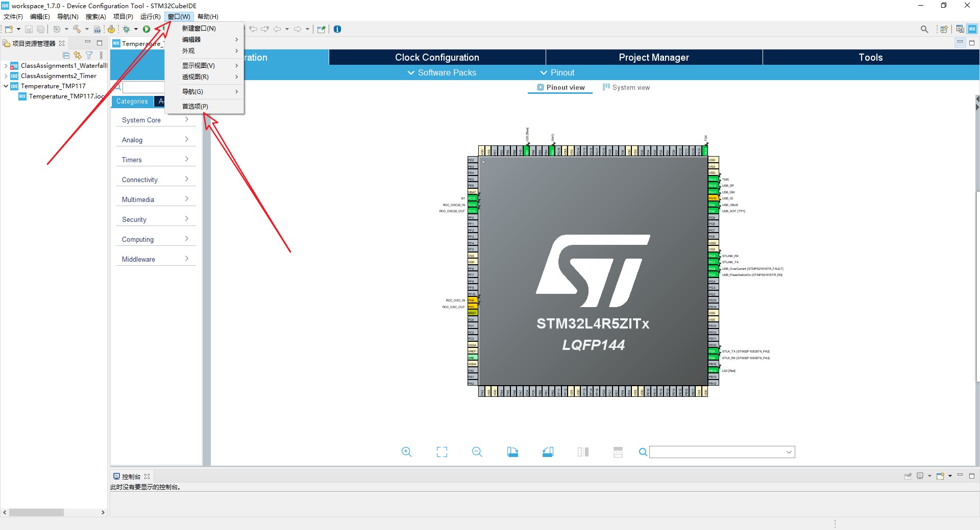Click the hammer Build icon in toolbar
This screenshot has width=980, height=530.
[x=77, y=29]
